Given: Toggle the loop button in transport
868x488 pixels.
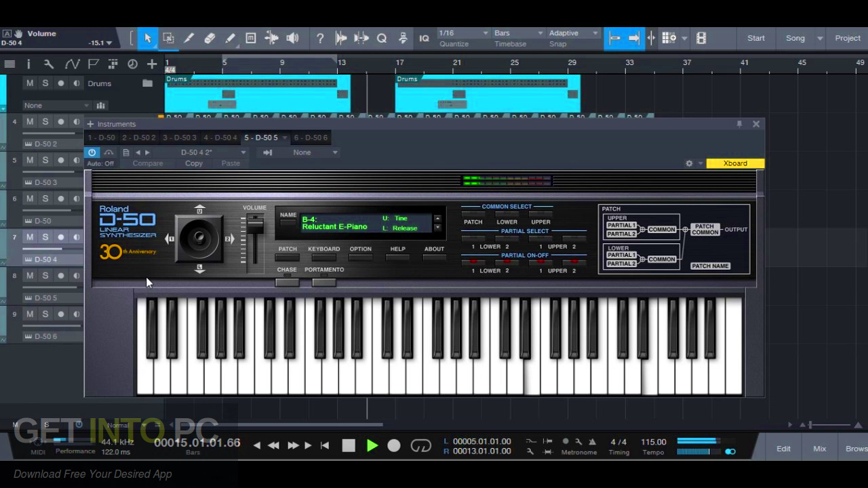Looking at the screenshot, I should point(420,446).
